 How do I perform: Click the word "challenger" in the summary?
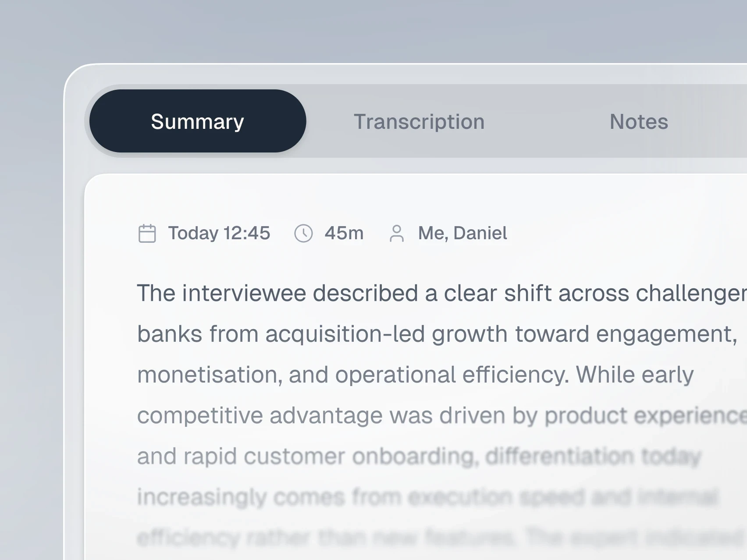click(x=691, y=293)
